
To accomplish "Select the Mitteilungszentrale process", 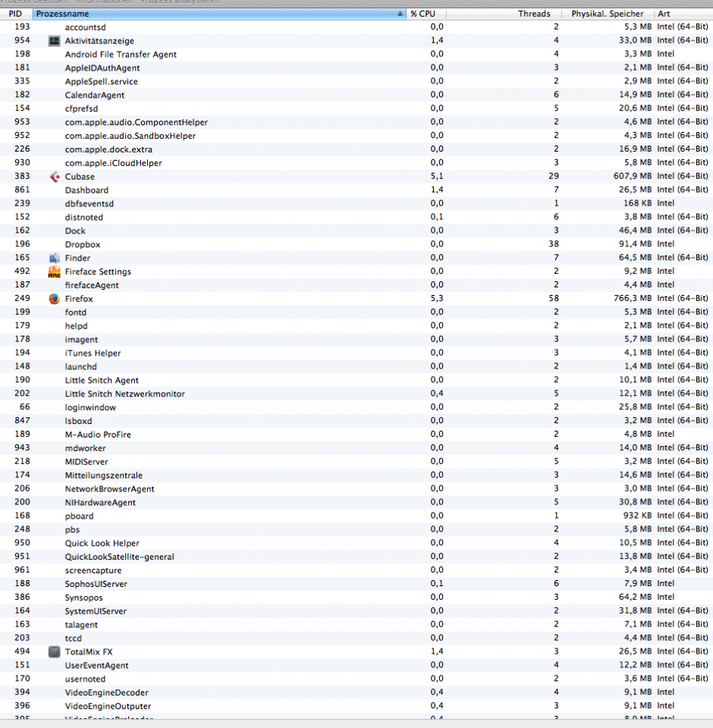I will 104,475.
